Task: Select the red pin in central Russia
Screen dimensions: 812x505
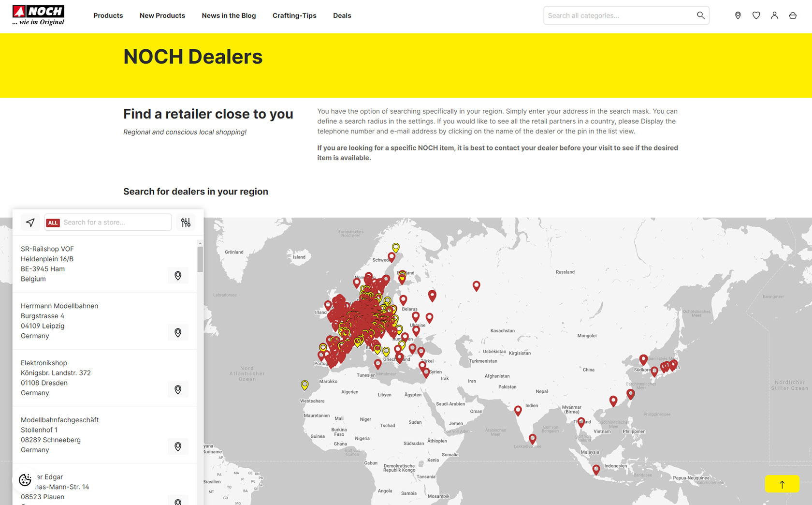Action: 476,286
